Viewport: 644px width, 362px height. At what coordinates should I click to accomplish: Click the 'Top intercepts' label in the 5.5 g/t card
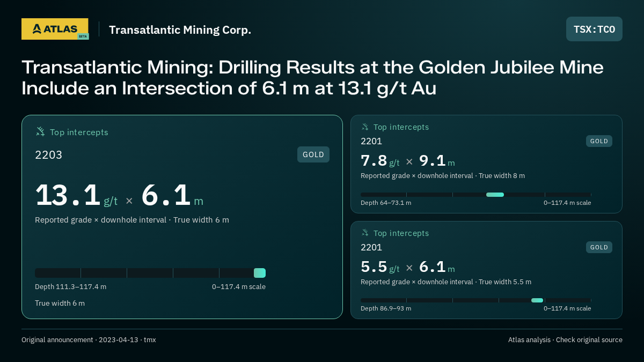click(401, 233)
